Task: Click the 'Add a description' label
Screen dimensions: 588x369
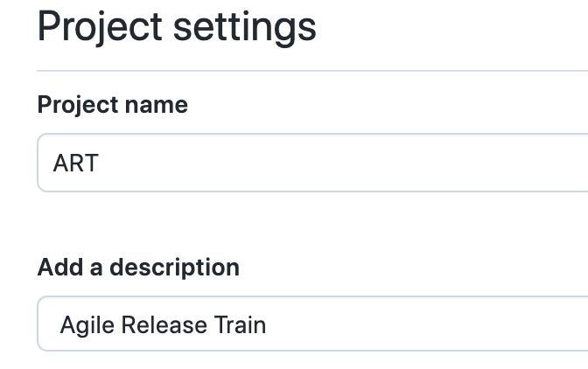Action: [138, 268]
